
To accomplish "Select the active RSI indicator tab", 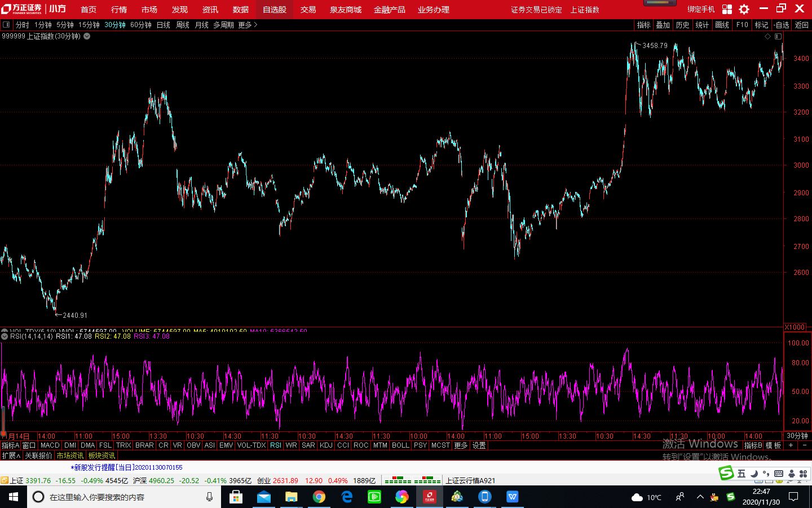I will click(x=276, y=445).
